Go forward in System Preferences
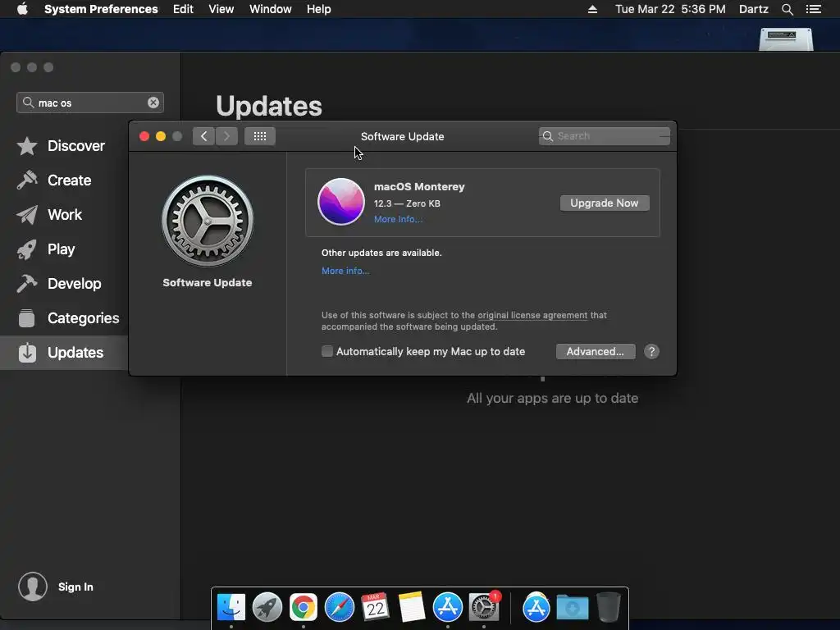The width and height of the screenshot is (840, 630). point(226,136)
